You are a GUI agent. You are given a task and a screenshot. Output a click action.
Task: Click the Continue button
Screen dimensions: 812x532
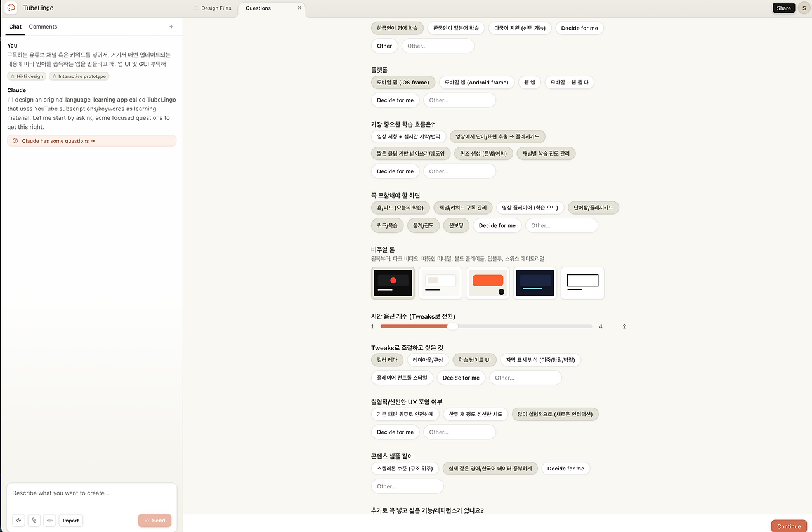(x=789, y=526)
